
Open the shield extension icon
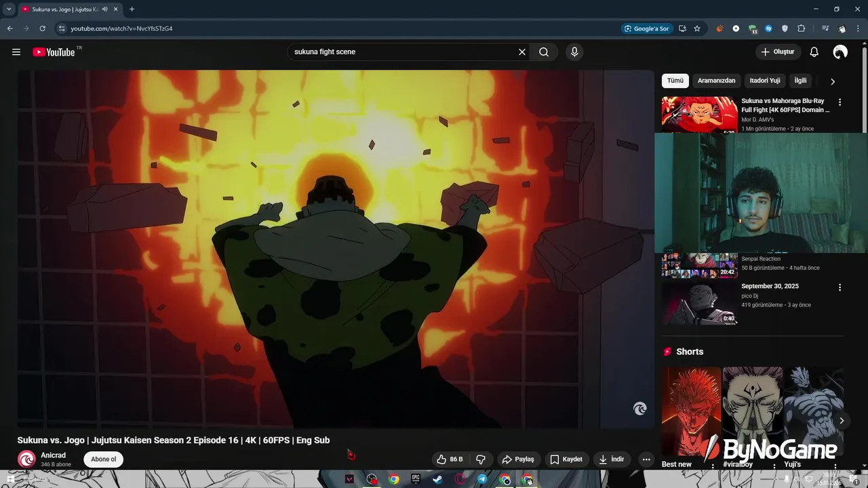coord(785,28)
